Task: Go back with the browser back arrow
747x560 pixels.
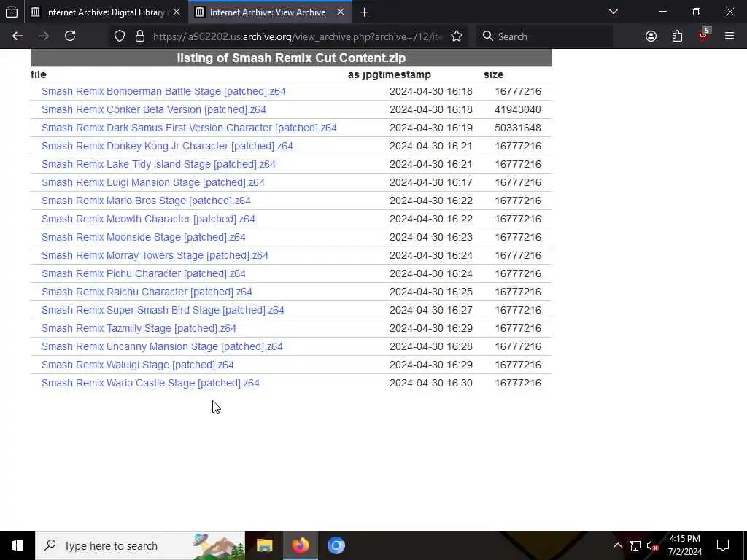Action: pos(18,36)
